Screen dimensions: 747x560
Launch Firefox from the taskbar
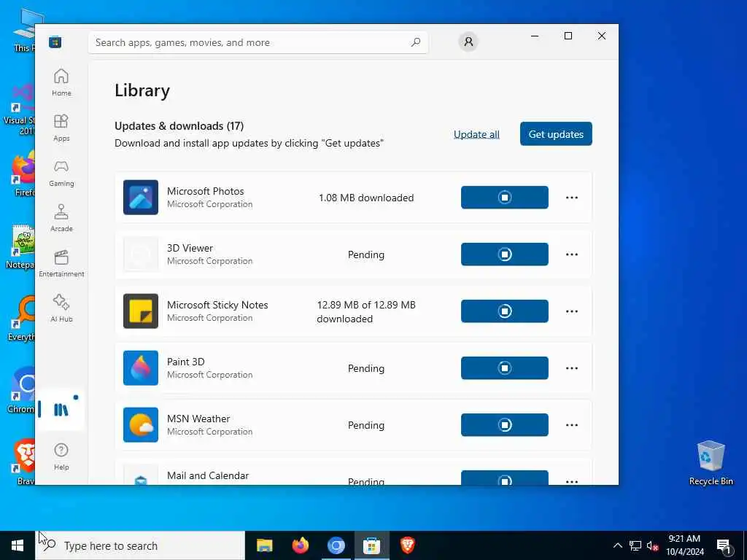tap(300, 545)
